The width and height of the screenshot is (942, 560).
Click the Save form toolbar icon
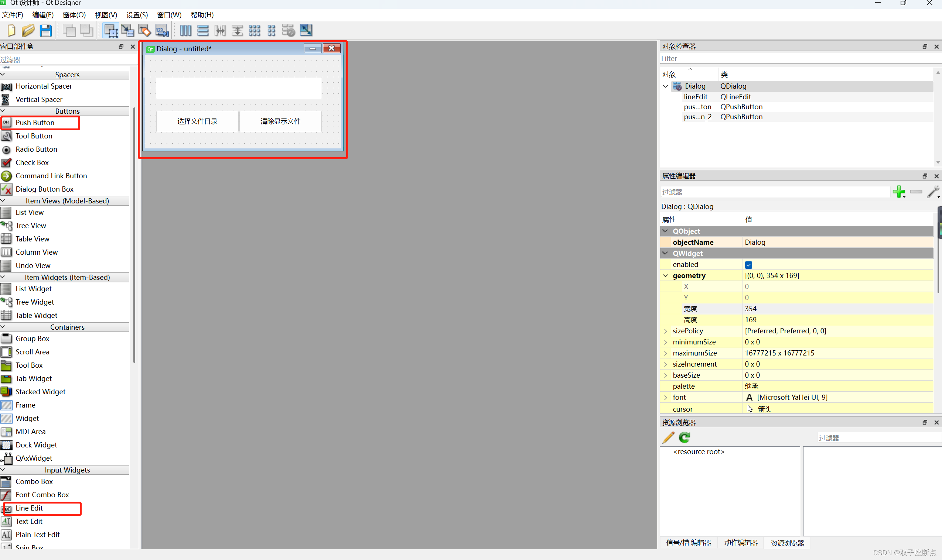coord(46,31)
